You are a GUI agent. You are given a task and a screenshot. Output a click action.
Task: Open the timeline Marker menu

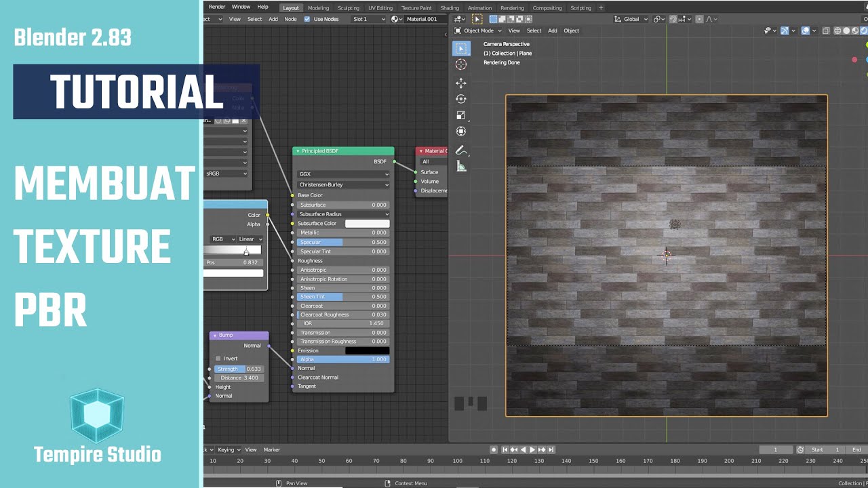pos(272,449)
